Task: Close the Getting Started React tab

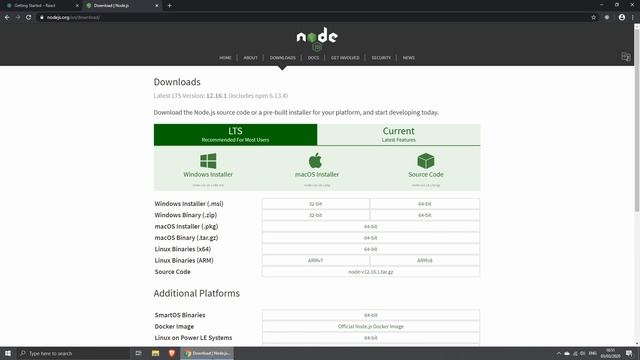Action: [77, 6]
